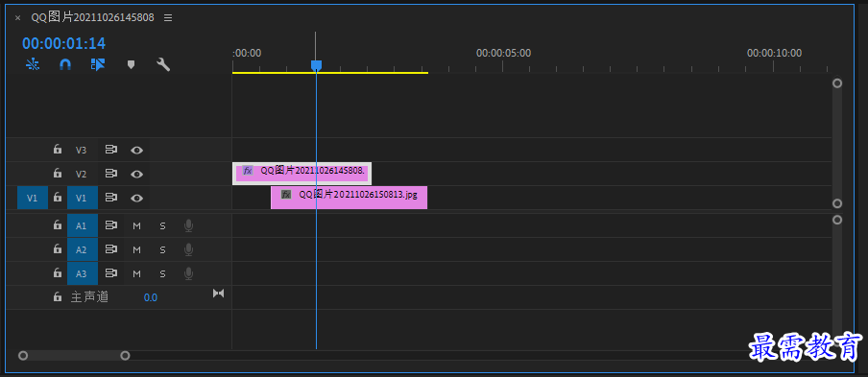Mute track A2
868x377 pixels.
point(136,249)
